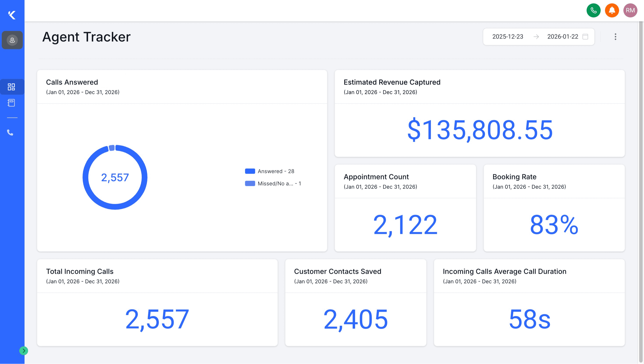Expand sidebar with green chevron button

coord(23,351)
